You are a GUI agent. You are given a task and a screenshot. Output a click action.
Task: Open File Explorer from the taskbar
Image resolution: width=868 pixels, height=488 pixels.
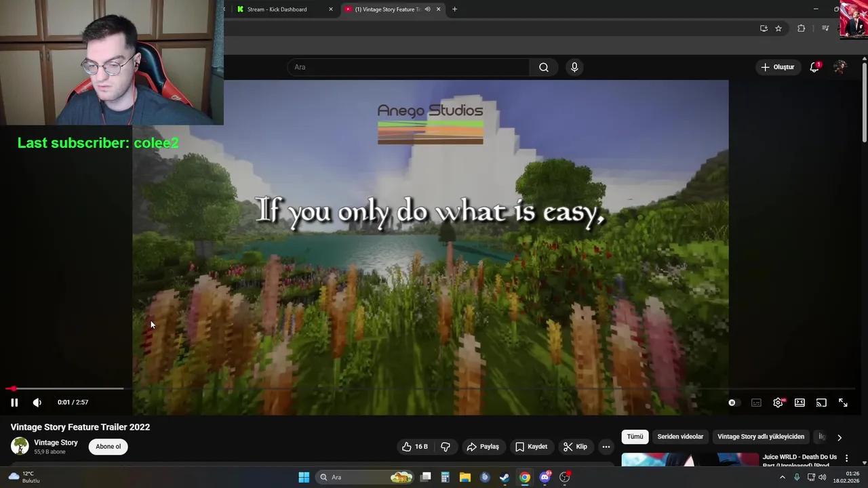click(x=465, y=477)
